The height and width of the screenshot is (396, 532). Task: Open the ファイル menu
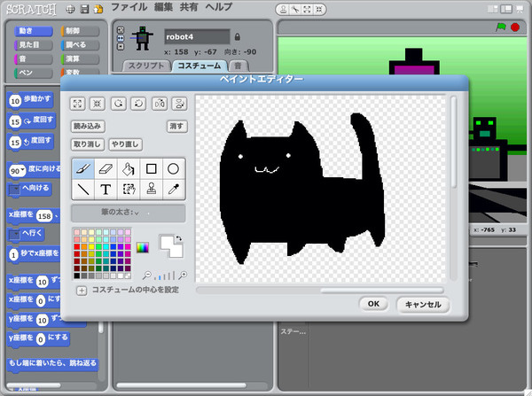point(129,7)
